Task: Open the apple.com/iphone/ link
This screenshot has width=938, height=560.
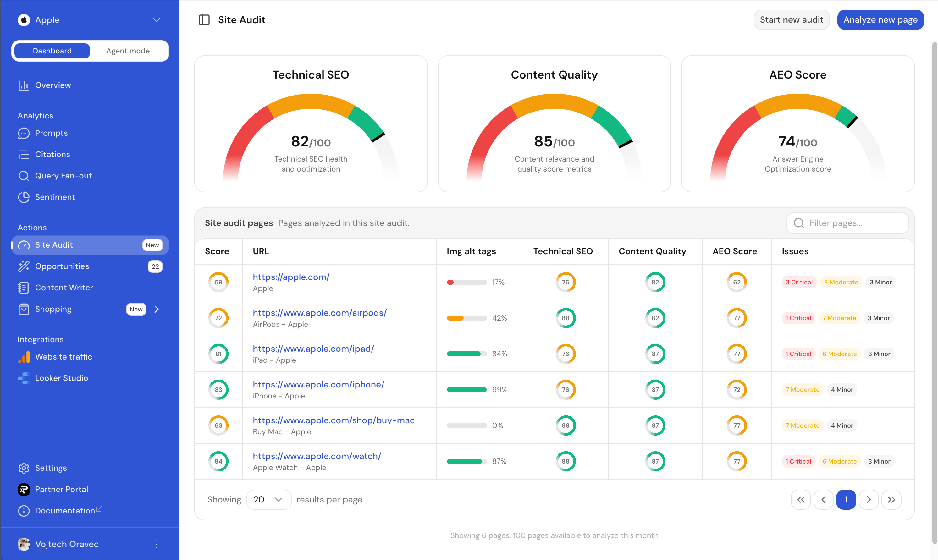Action: coord(318,385)
